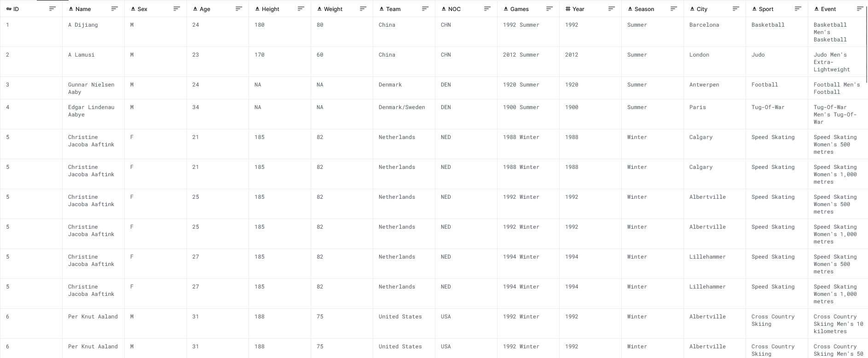Viewport: 868px width, 358px height.
Task: Open the Games column menu
Action: point(549,8)
